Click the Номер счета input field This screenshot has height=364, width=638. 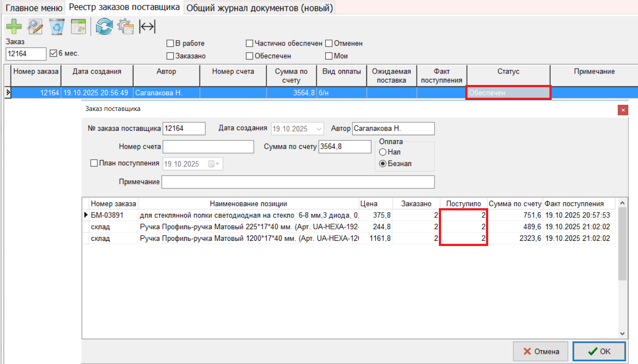(x=208, y=147)
